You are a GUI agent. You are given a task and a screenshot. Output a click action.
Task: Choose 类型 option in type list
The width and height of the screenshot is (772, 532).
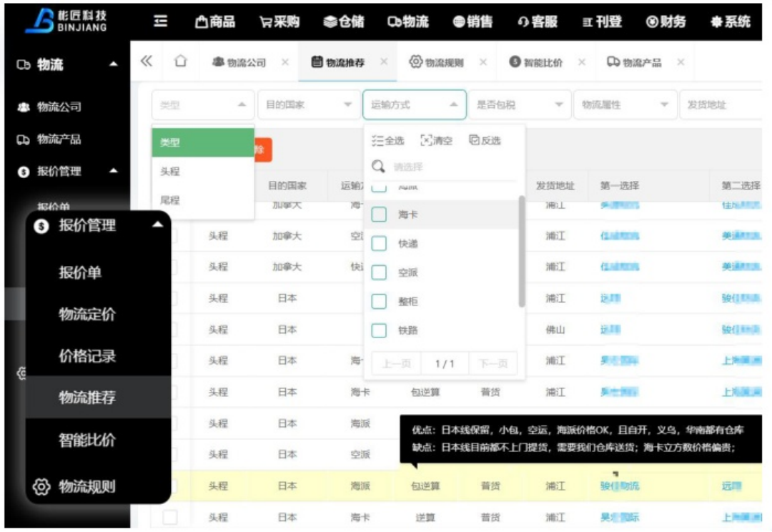click(203, 142)
